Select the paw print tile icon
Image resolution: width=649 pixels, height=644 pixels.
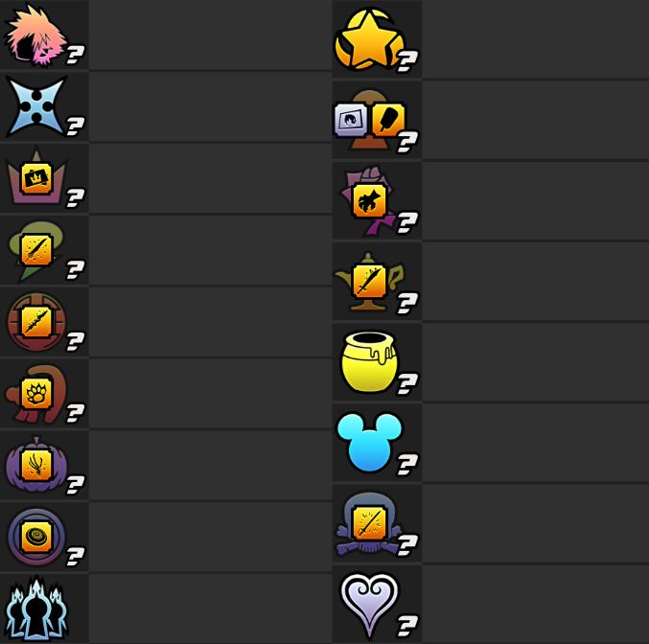36,393
